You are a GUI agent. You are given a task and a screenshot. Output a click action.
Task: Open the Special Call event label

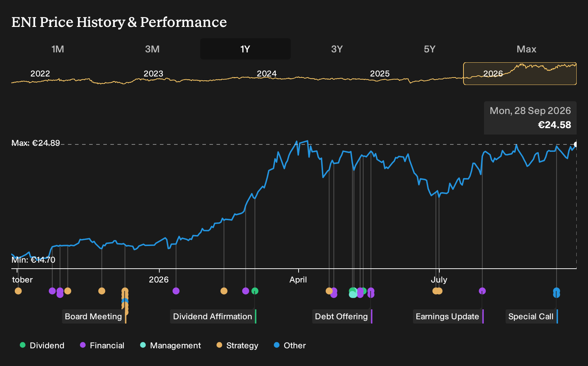[531, 316]
